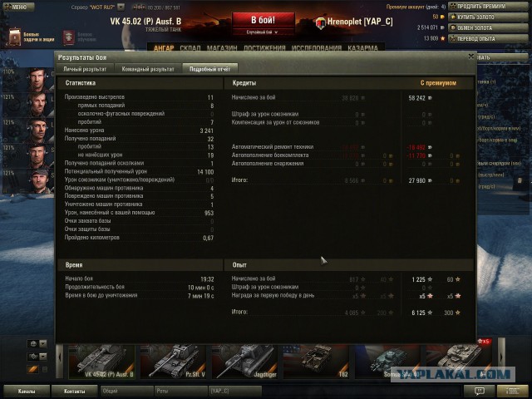
Task: Select crew member portrait with 110%
Action: click(x=37, y=80)
